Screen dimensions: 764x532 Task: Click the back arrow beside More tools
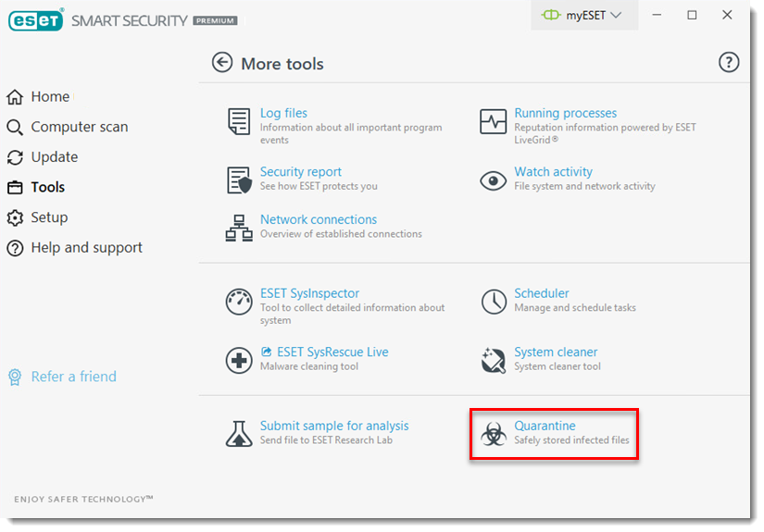pos(222,62)
